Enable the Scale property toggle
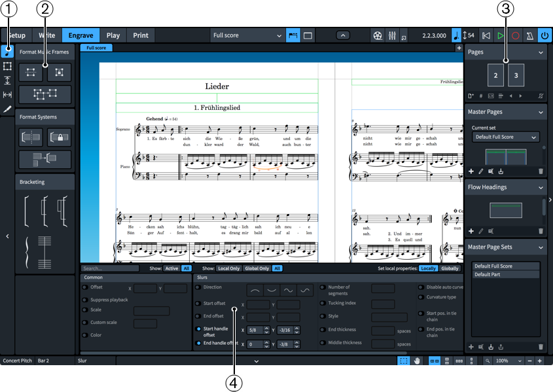Viewport: 553px width, 392px height. pyautogui.click(x=85, y=310)
